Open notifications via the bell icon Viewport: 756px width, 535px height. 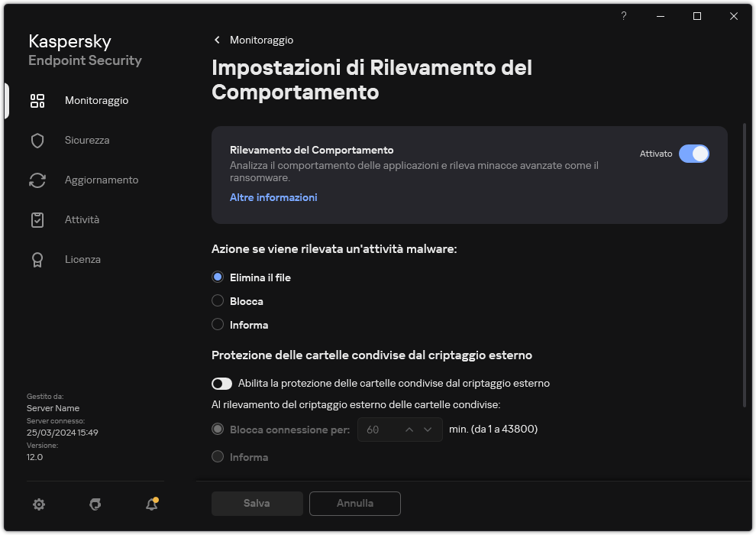tap(150, 505)
